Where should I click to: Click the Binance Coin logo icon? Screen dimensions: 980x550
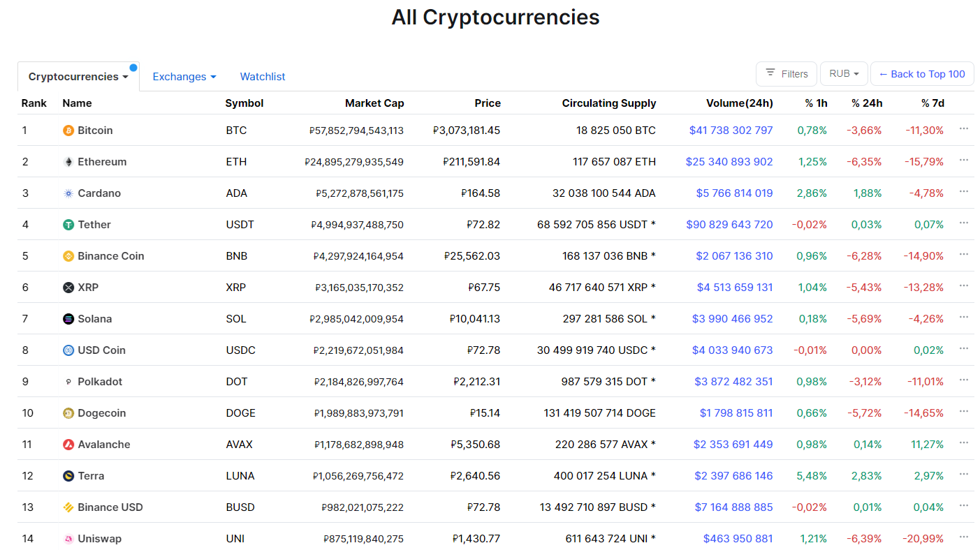[68, 256]
